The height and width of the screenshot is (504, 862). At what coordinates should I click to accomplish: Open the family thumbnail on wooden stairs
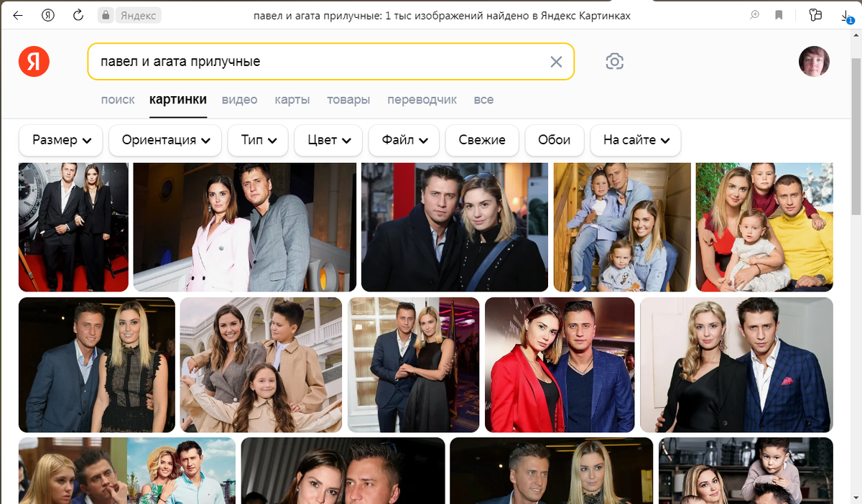coord(622,227)
